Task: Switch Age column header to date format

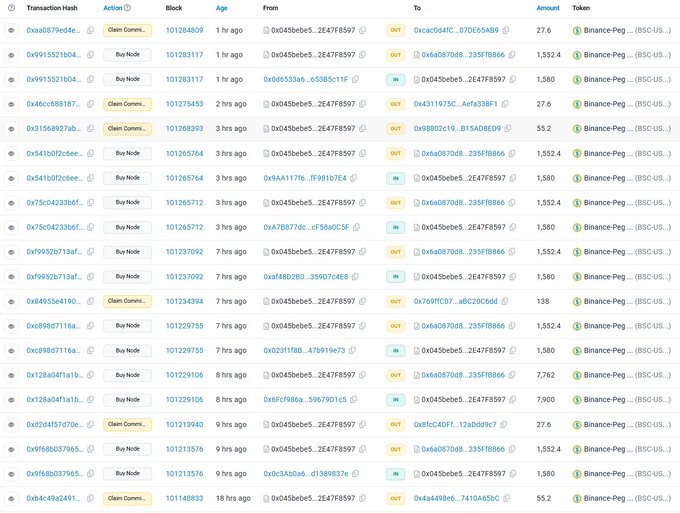Action: point(222,8)
